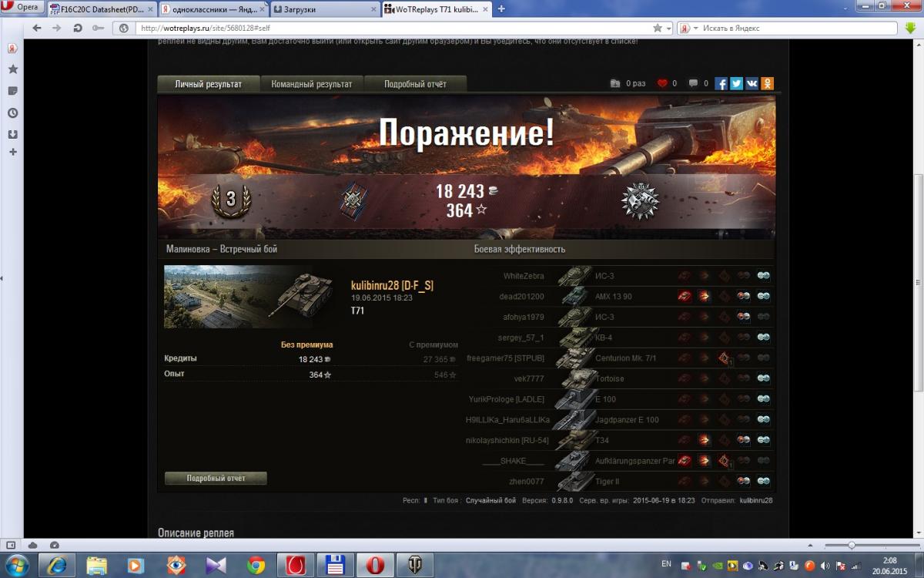Click the Подробный отчёт button below stats
924x578 pixels.
click(216, 479)
